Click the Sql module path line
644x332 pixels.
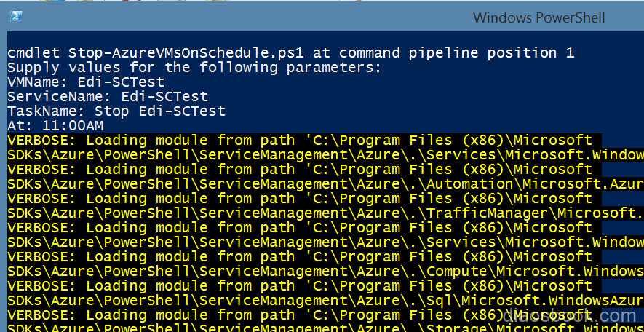click(326, 301)
